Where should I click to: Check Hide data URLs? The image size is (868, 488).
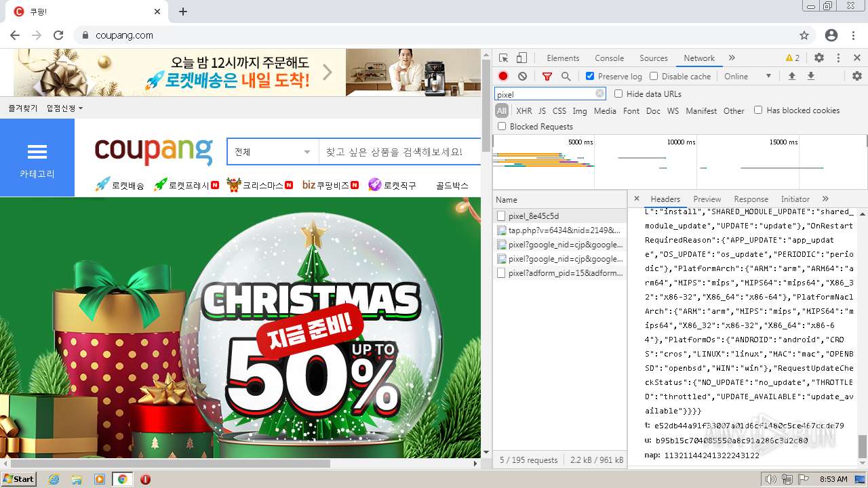(x=618, y=94)
